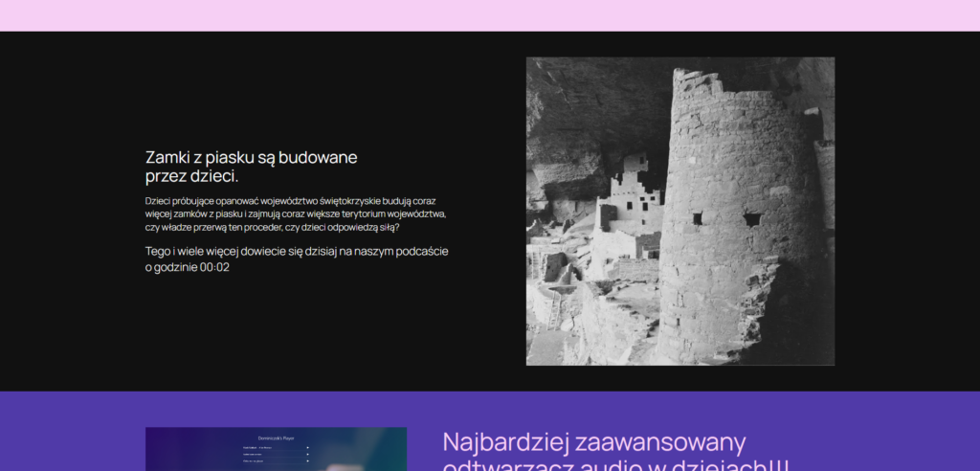Select the last track row in player preview

tap(260, 460)
